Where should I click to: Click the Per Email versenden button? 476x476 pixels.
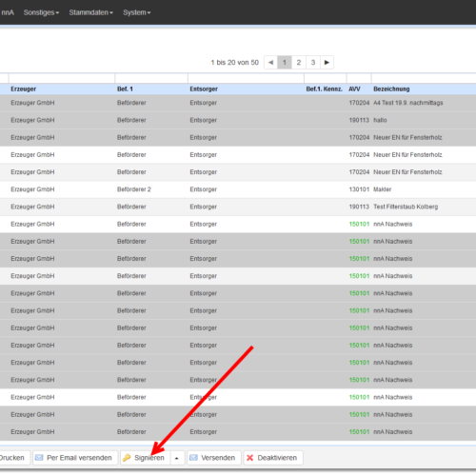pos(75,458)
